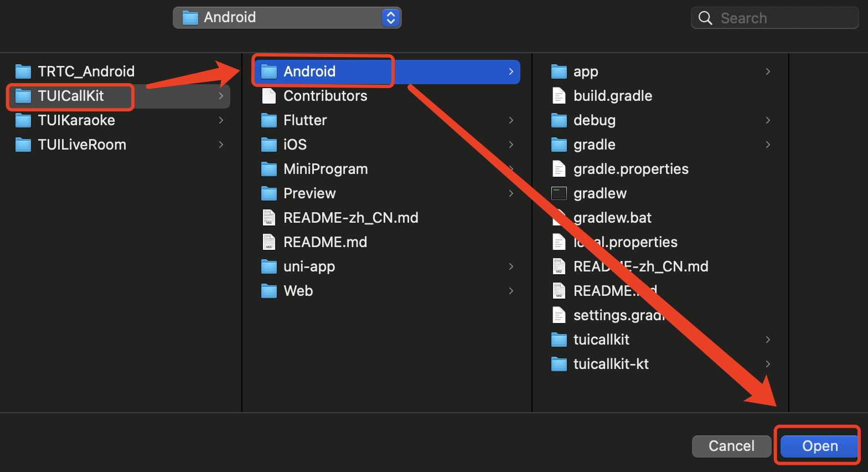Screen dimensions: 868x472
Task: Expand the debug folder chevron
Action: [768, 120]
